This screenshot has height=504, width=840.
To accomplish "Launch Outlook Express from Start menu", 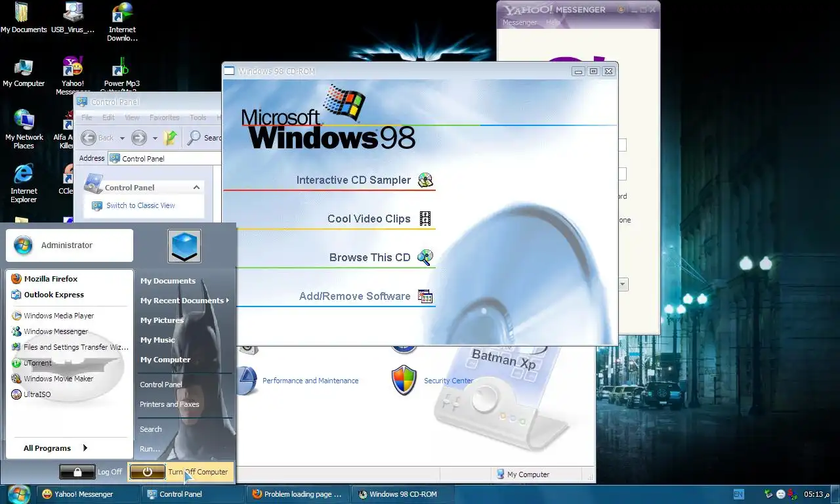I will pyautogui.click(x=54, y=295).
